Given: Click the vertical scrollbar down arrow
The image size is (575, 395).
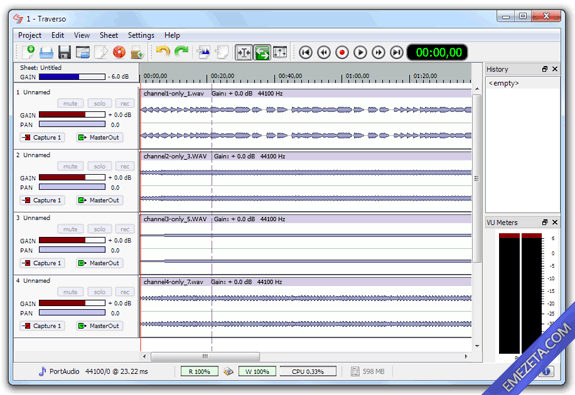Looking at the screenshot, I should tap(477, 346).
